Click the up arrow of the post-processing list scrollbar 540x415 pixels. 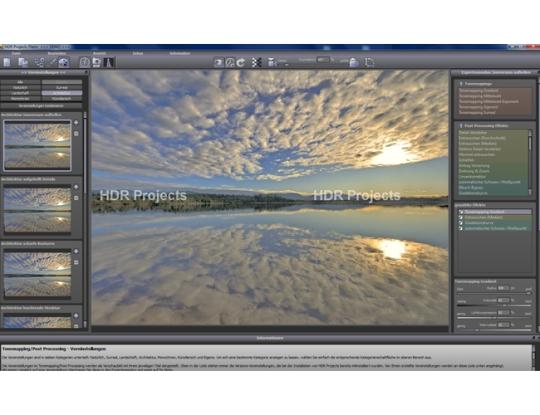(530, 132)
